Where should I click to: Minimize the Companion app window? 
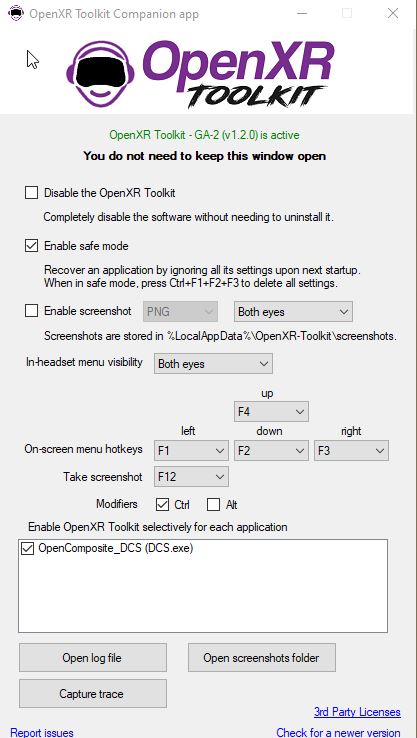pos(305,13)
